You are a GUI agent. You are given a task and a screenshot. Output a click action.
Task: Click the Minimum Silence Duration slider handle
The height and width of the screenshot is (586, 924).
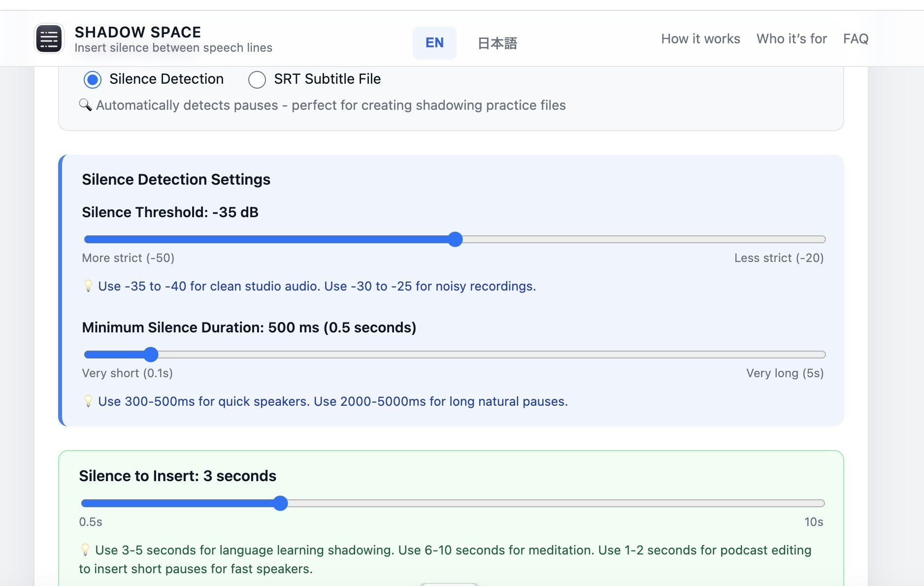pyautogui.click(x=151, y=355)
